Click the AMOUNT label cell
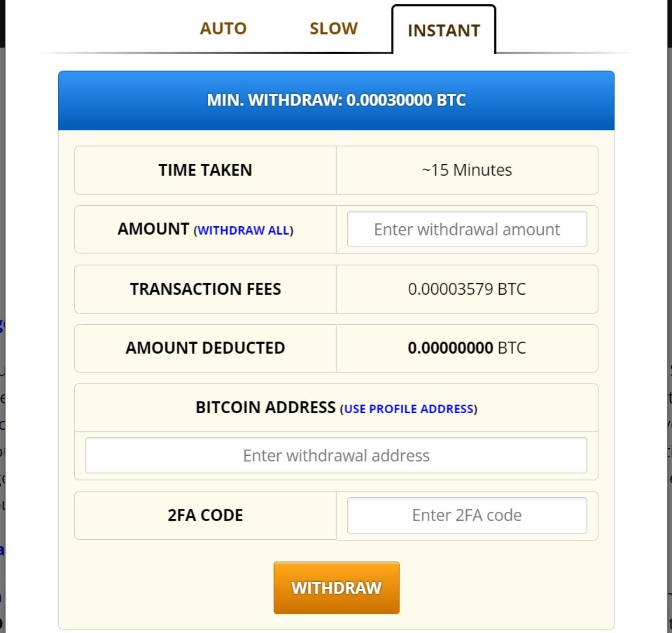This screenshot has height=633, width=672. pos(153,229)
